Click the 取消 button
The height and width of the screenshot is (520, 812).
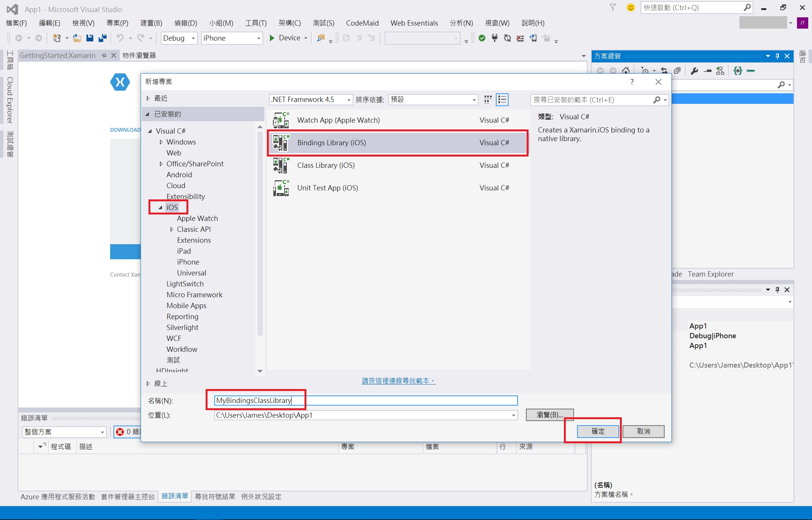pos(644,431)
